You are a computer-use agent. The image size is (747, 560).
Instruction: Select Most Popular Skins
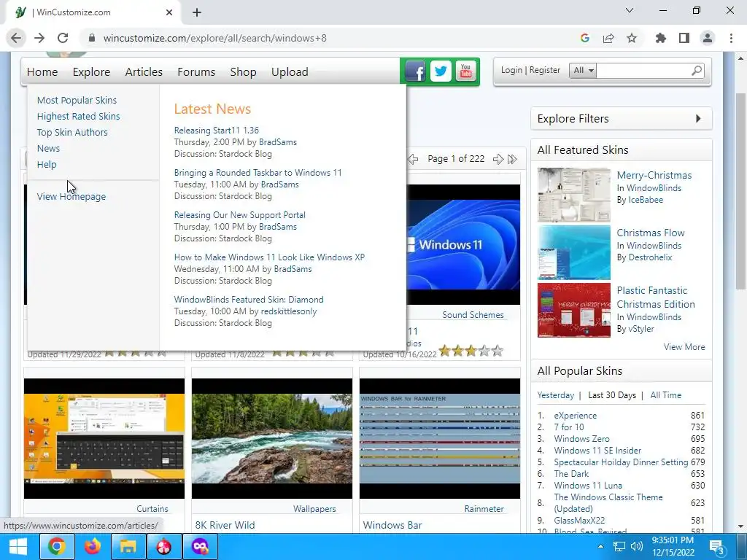pos(77,100)
